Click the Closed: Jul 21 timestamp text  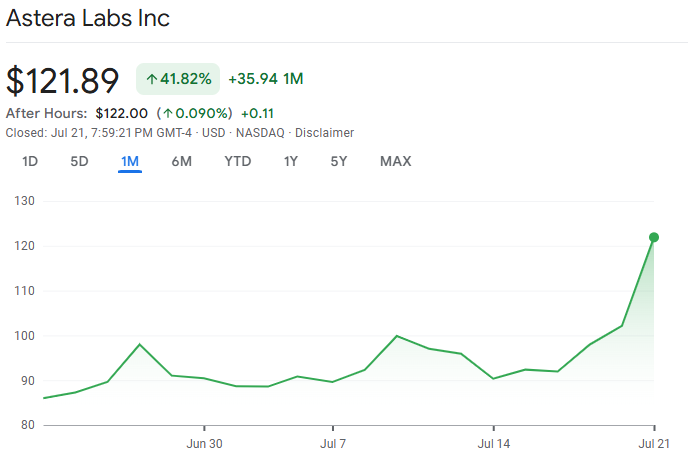[x=99, y=133]
